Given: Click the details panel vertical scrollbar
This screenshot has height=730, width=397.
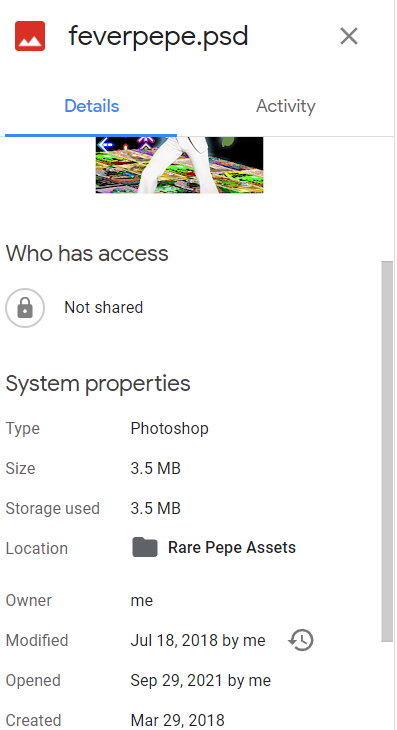Looking at the screenshot, I should (x=387, y=451).
